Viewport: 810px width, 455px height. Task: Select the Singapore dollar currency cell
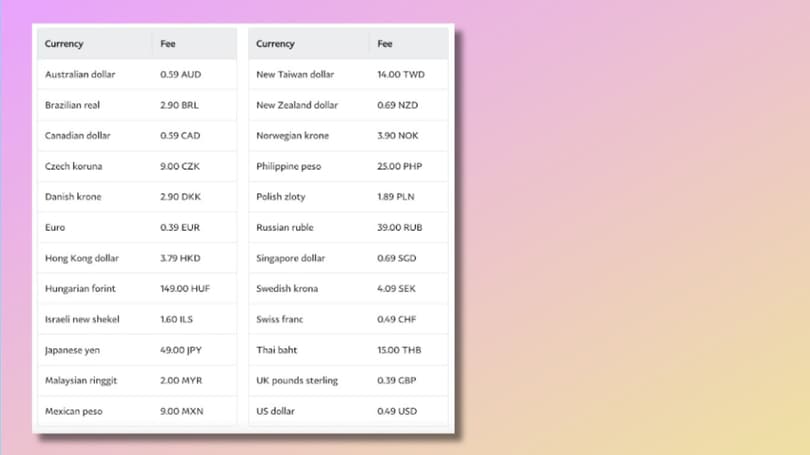point(290,258)
